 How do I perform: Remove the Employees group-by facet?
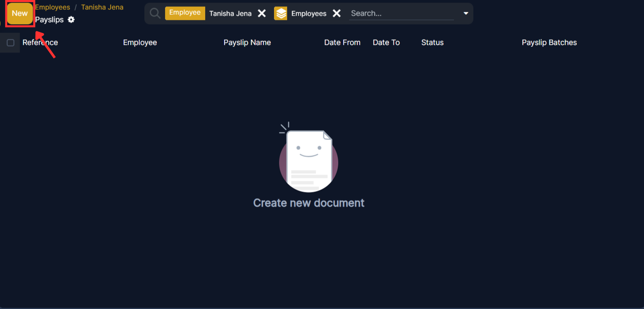click(337, 14)
